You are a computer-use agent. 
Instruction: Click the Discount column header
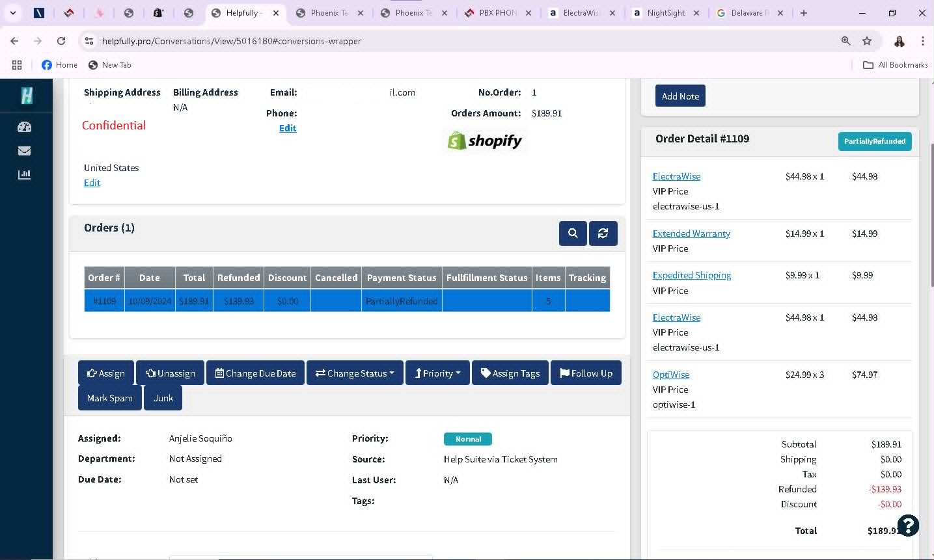(x=287, y=278)
